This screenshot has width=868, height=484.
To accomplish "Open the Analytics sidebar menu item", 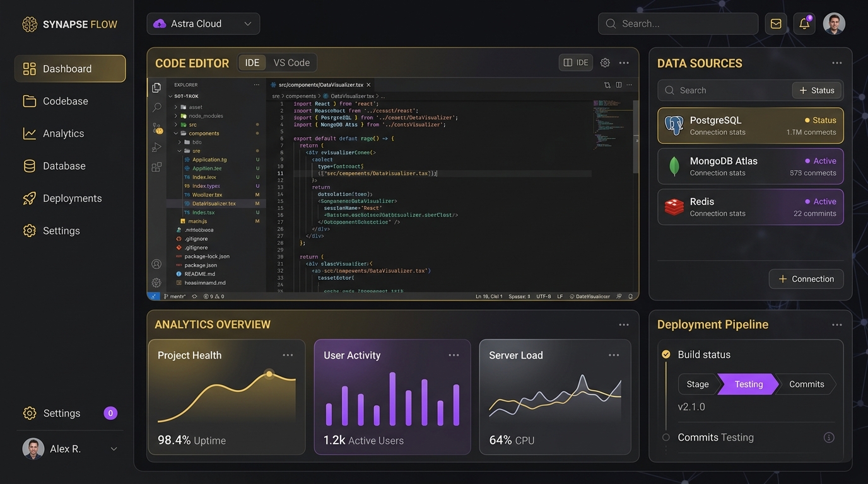I will (70, 134).
